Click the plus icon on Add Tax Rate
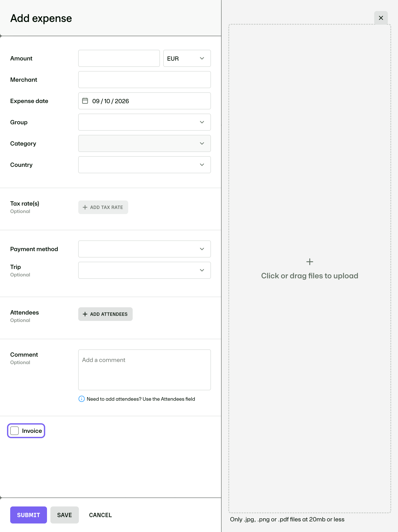 pos(85,207)
